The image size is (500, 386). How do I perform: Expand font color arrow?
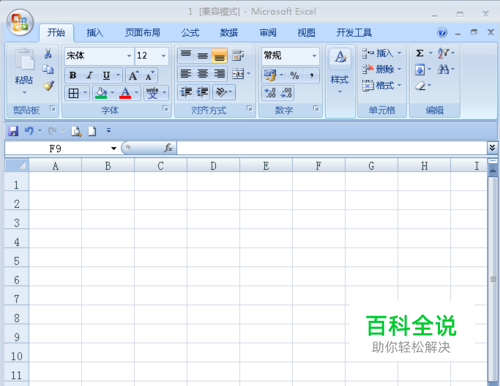coord(136,93)
